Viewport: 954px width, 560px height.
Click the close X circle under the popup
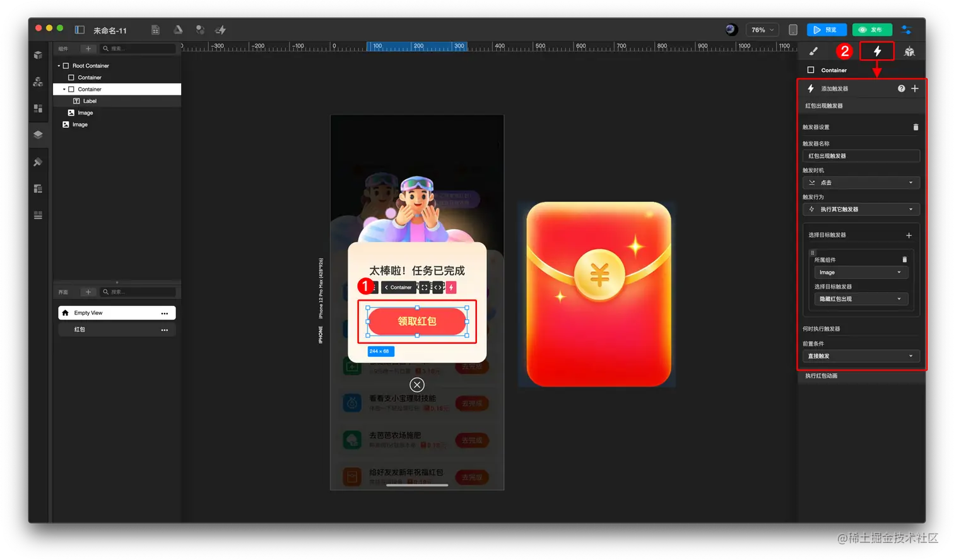[x=417, y=385]
